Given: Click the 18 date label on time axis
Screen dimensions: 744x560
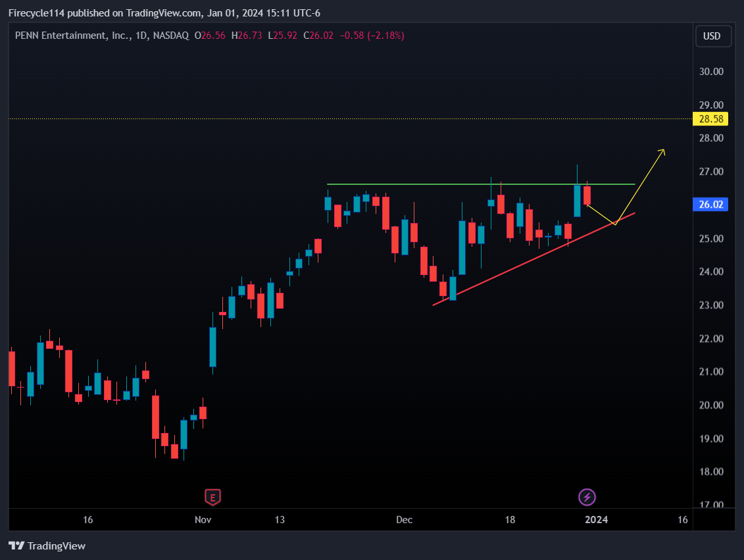Looking at the screenshot, I should [x=510, y=520].
